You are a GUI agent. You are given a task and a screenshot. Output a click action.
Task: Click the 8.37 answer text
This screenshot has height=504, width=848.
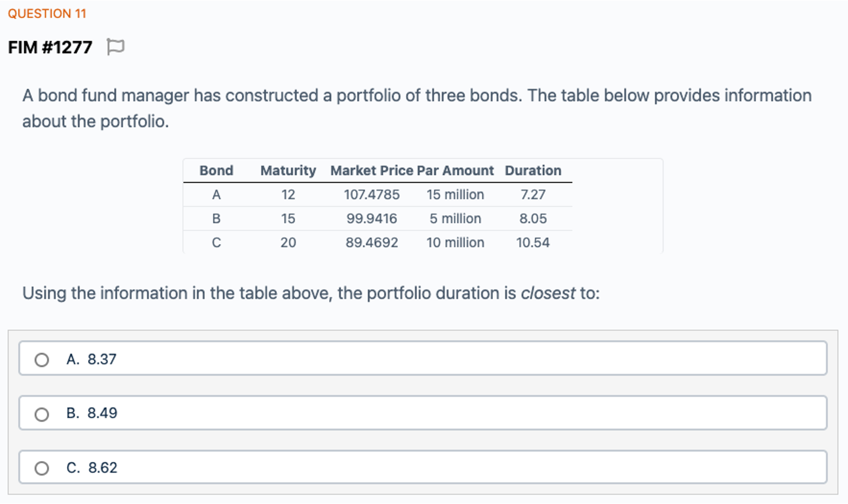pyautogui.click(x=102, y=359)
